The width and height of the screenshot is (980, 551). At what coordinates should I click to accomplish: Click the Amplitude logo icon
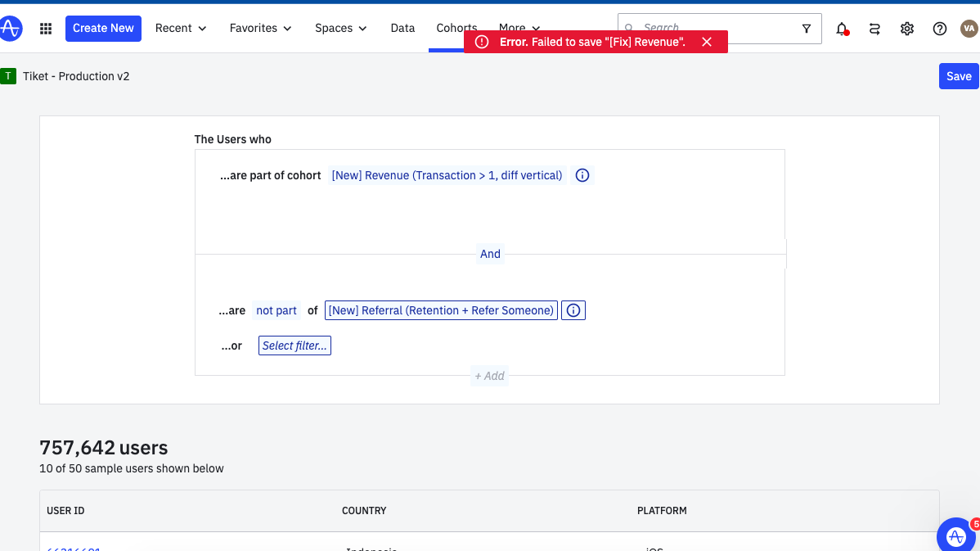10,28
